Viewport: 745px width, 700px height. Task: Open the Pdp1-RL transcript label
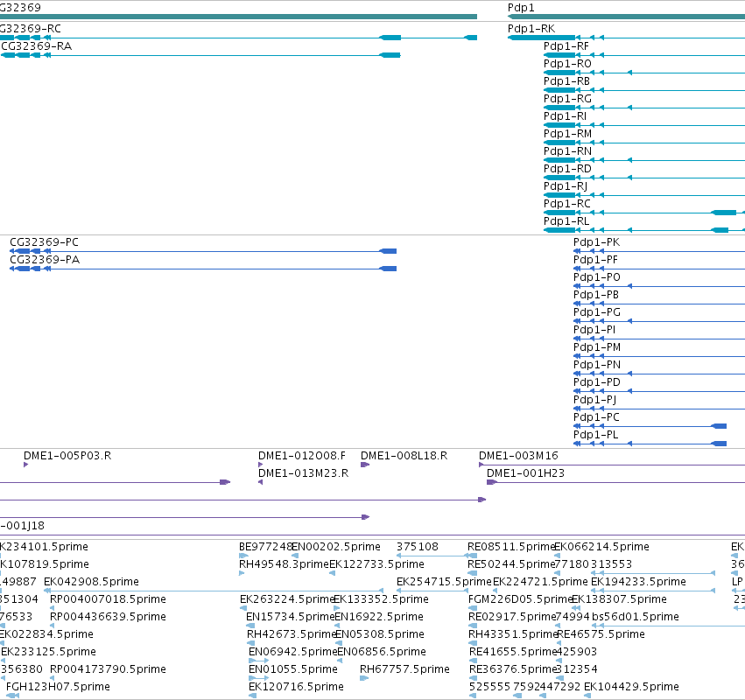point(566,221)
